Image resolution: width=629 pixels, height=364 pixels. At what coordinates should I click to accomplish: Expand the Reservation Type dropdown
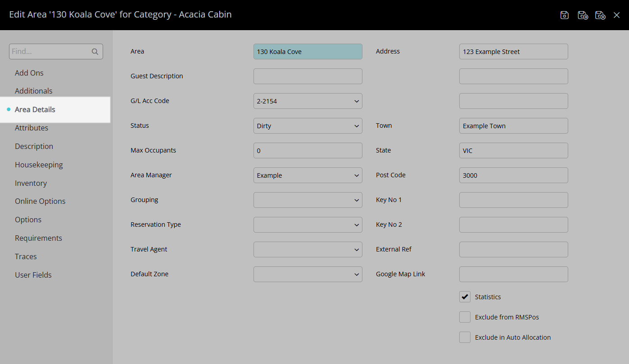(308, 225)
